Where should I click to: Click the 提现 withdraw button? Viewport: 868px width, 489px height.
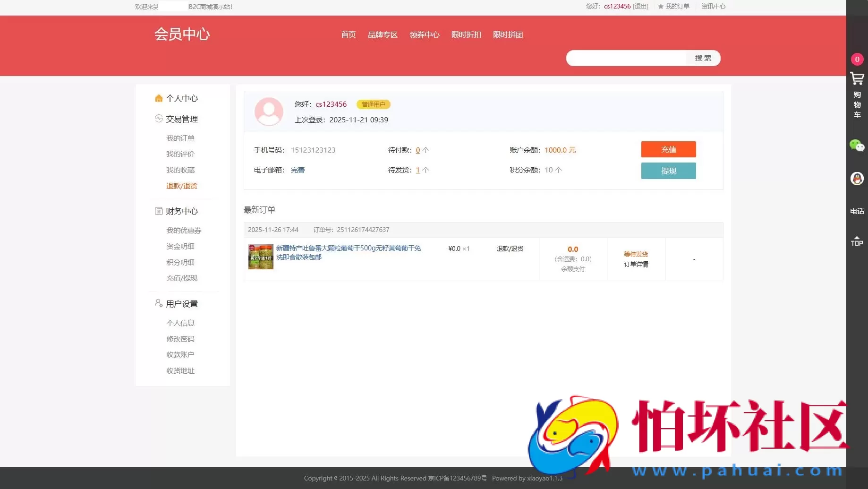point(668,171)
